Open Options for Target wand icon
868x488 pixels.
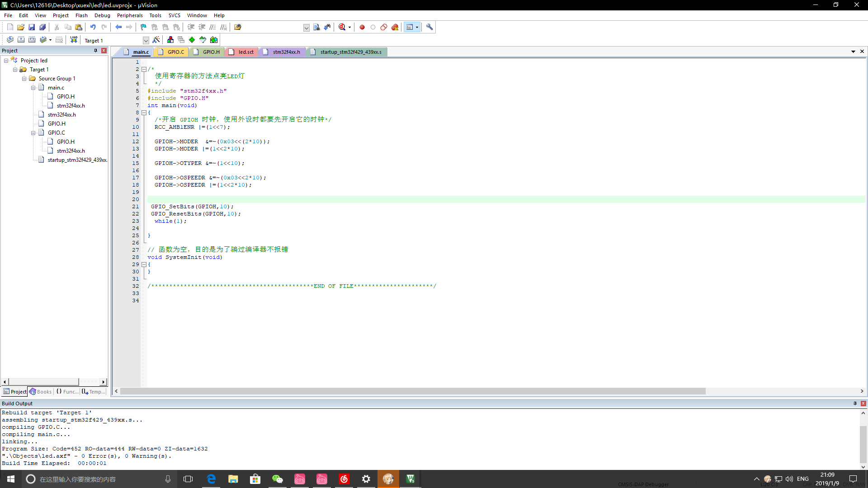(x=156, y=40)
